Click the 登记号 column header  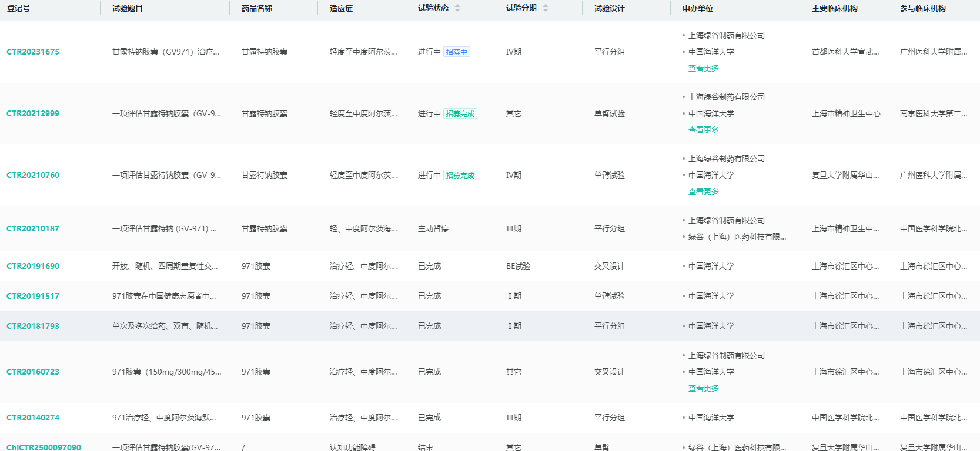tap(18, 8)
